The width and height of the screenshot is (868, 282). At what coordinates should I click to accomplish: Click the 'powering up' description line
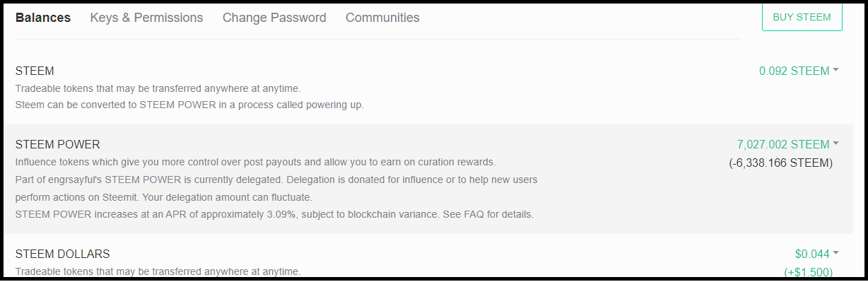click(189, 105)
